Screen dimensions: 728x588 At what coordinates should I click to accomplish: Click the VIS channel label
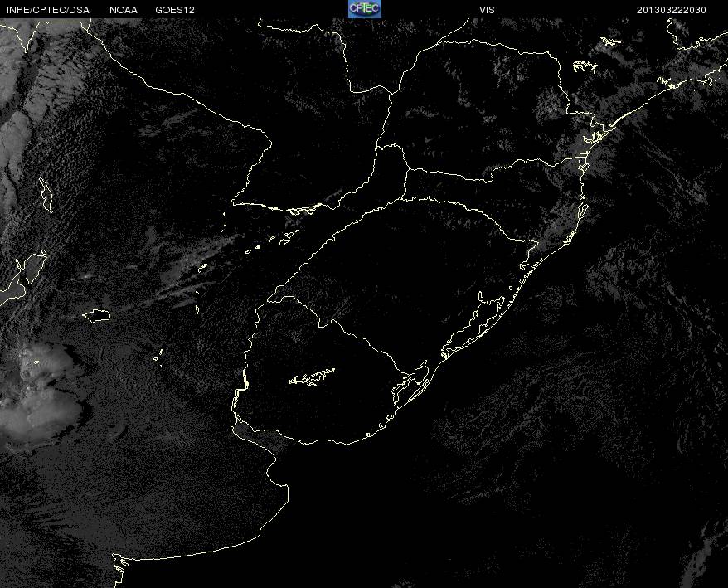click(x=487, y=10)
